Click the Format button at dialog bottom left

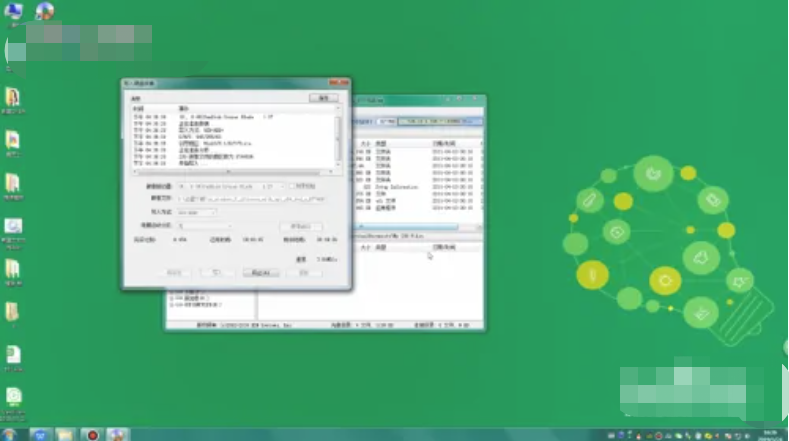click(x=173, y=271)
